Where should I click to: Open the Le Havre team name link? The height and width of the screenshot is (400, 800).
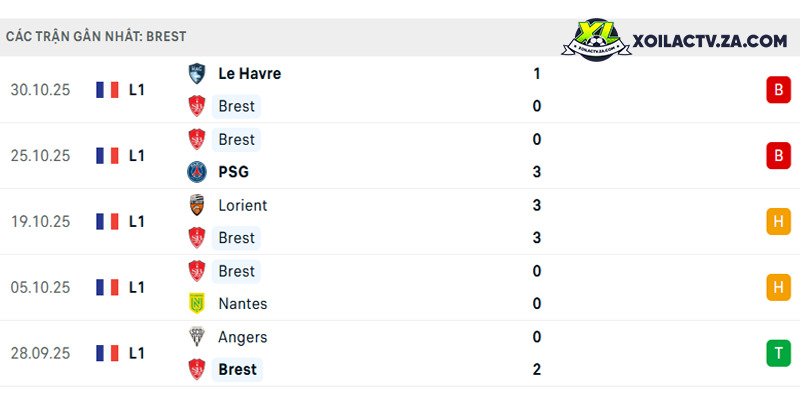[x=249, y=74]
